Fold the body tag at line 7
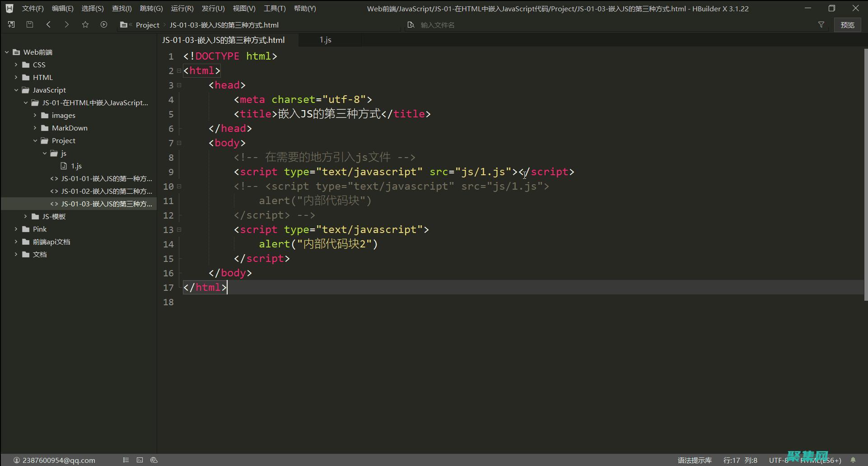Screen dimensions: 868x466 pyautogui.click(x=179, y=143)
